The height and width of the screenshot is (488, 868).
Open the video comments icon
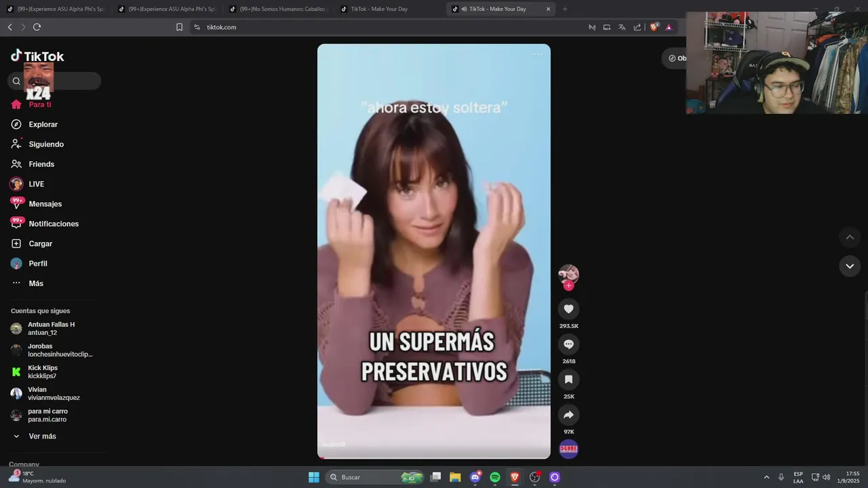pyautogui.click(x=568, y=344)
